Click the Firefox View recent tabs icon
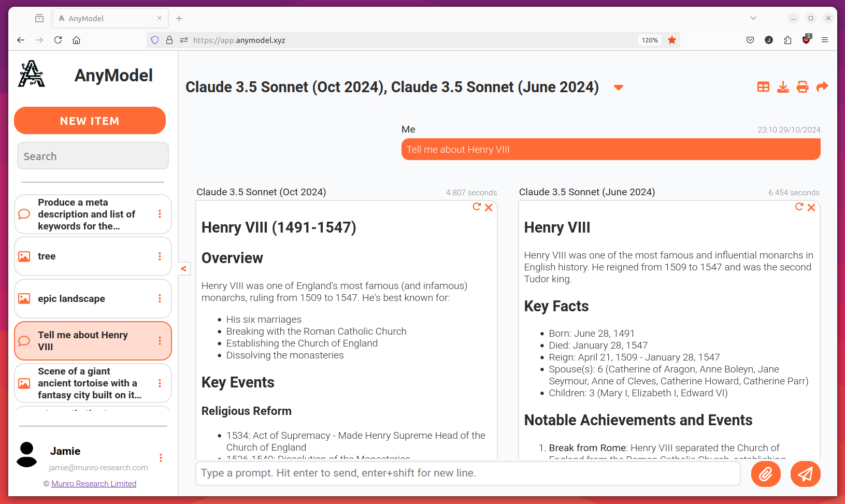Image resolution: width=845 pixels, height=504 pixels. click(39, 18)
